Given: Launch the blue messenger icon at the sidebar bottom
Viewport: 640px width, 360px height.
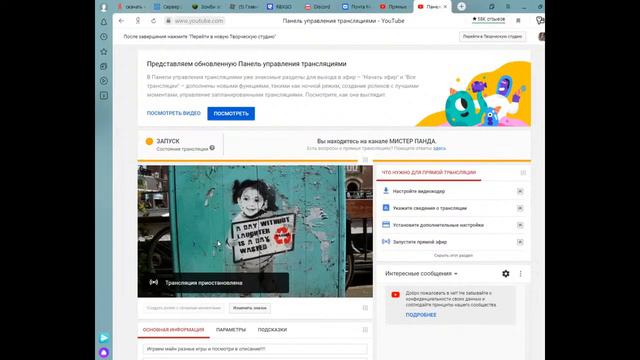Looking at the screenshot, I should 104,338.
